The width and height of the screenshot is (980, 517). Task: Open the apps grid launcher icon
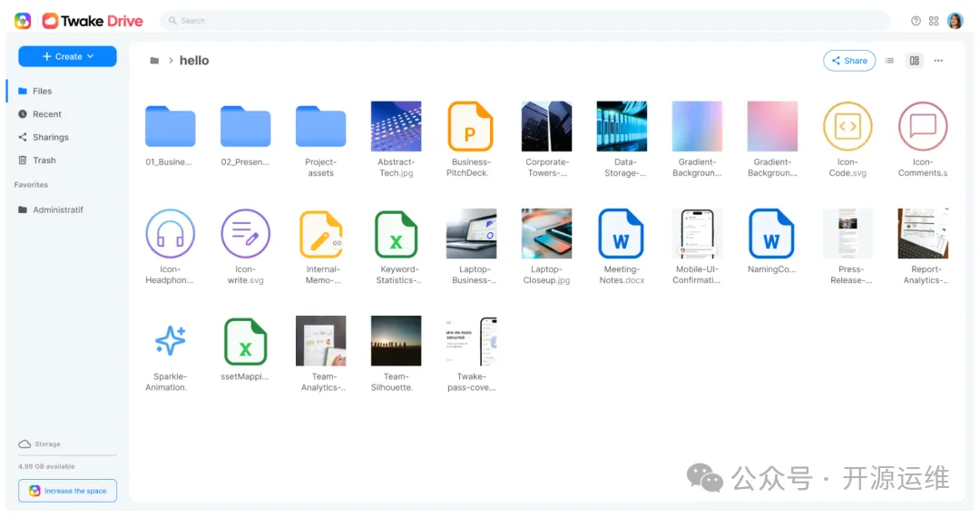[934, 21]
